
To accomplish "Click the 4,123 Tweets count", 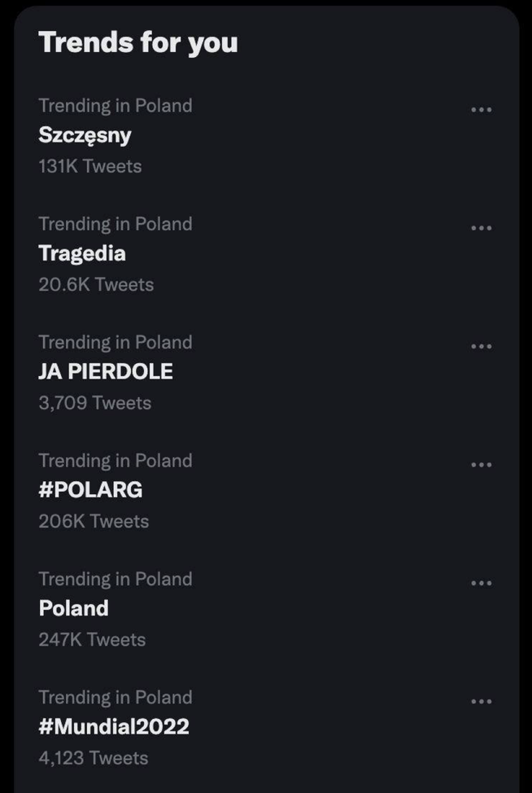I will click(93, 758).
